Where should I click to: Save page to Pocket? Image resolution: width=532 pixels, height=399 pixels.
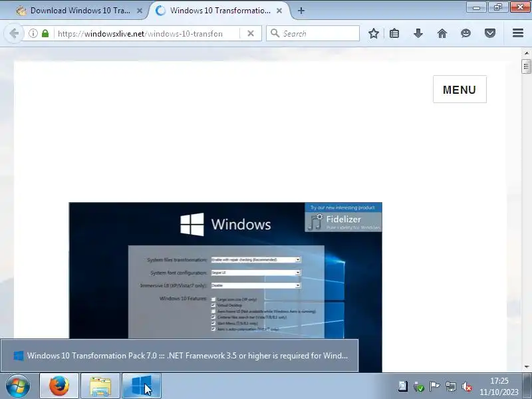490,33
